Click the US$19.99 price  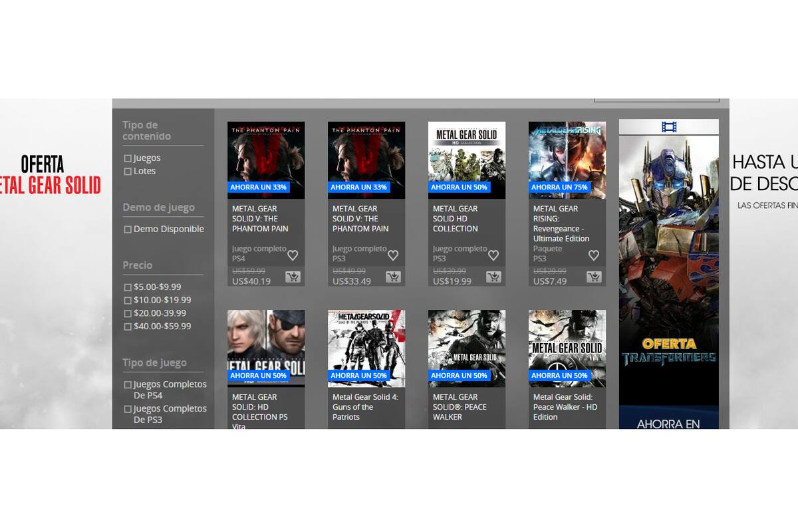point(452,281)
